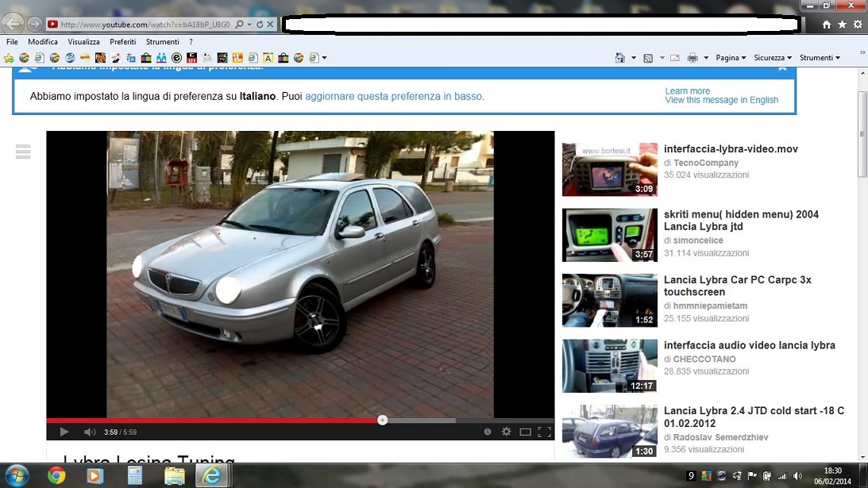868x488 pixels.
Task: Open the CHECCOTANO channel link
Action: coord(704,359)
